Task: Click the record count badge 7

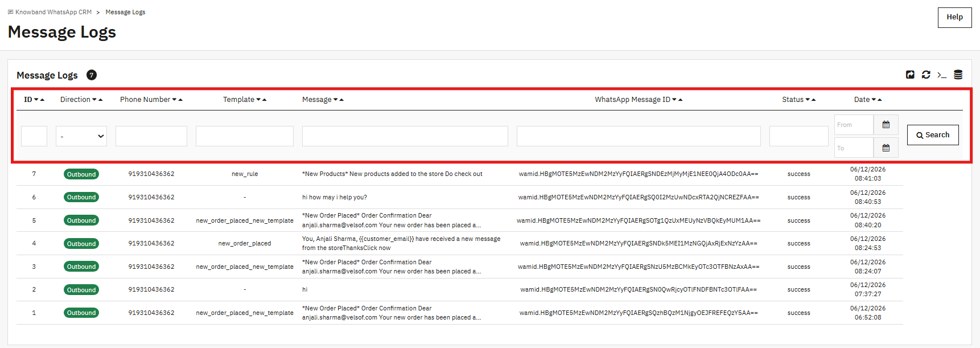Action: pyautogui.click(x=92, y=75)
